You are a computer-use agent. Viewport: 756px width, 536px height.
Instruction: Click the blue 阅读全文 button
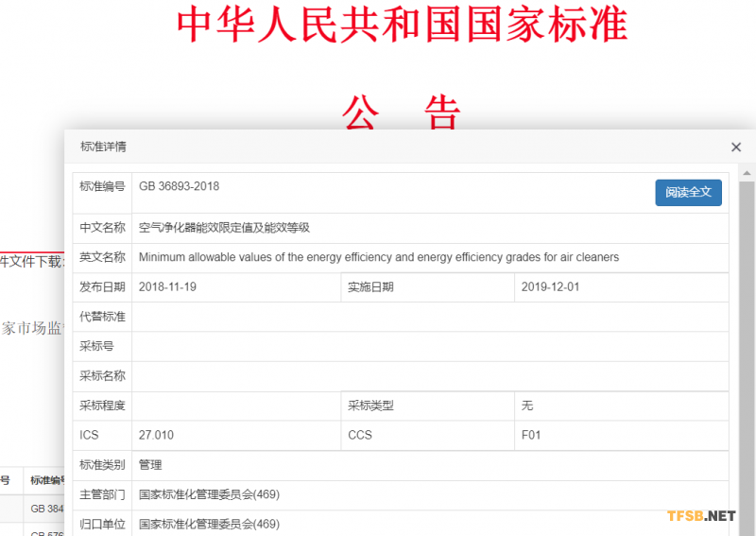(x=688, y=192)
